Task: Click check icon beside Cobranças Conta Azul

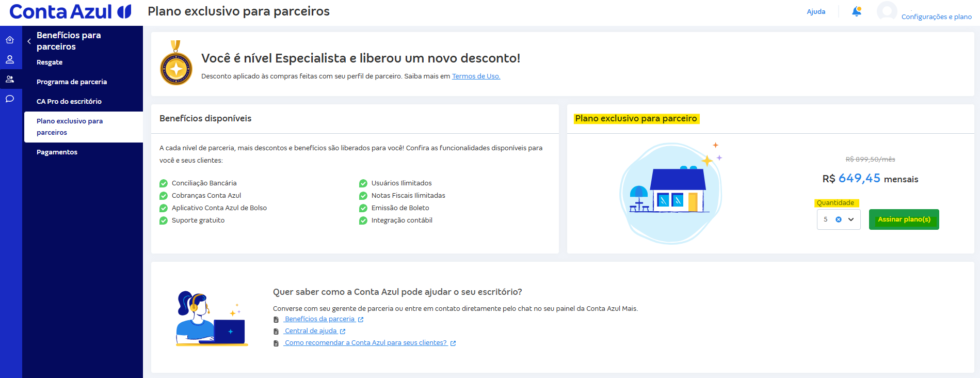Action: click(x=164, y=196)
